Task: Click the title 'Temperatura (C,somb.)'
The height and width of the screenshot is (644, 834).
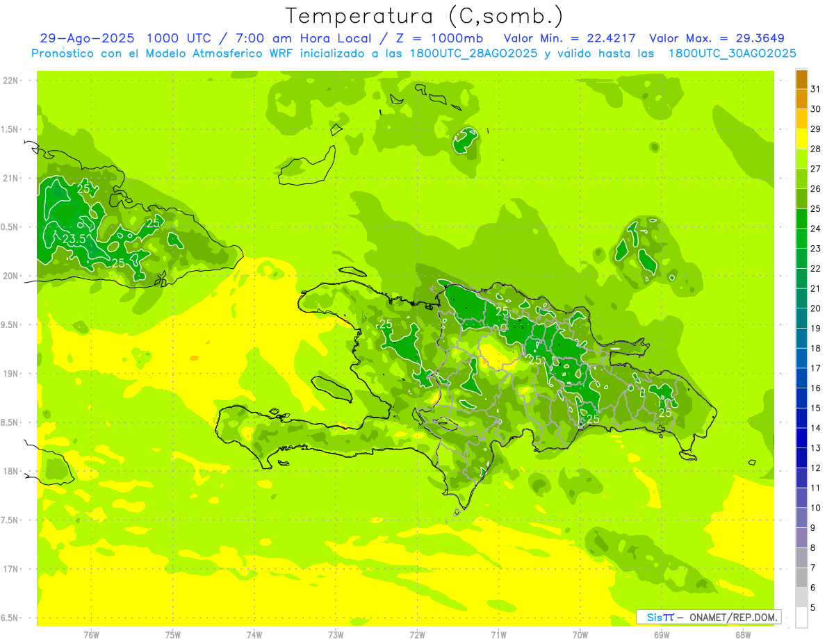Action: point(425,16)
